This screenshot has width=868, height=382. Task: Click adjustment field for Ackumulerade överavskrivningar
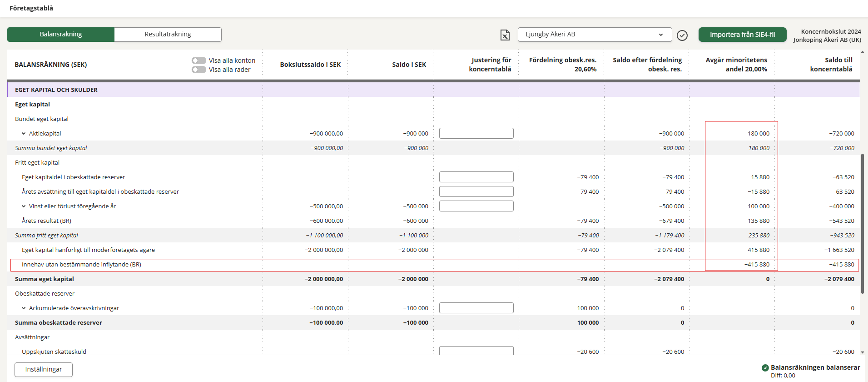pos(476,308)
